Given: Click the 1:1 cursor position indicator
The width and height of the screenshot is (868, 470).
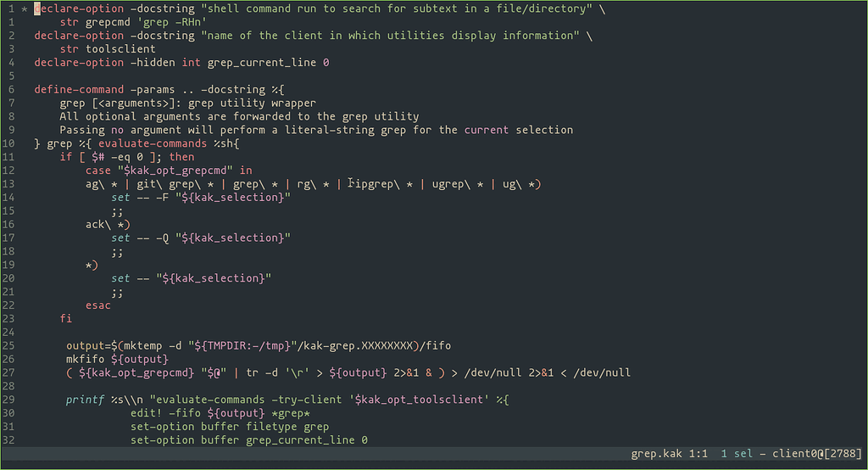Looking at the screenshot, I should click(x=697, y=455).
